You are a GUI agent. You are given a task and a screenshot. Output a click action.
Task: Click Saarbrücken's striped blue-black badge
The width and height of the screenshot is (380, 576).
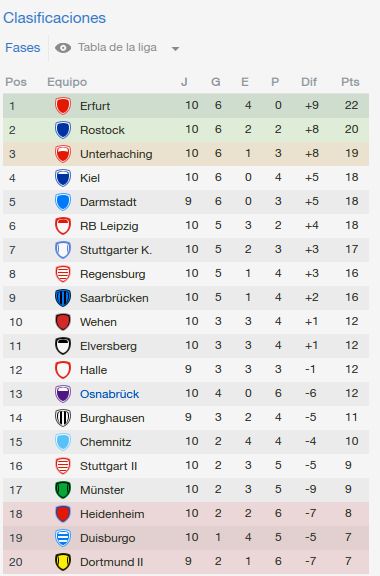pos(63,298)
